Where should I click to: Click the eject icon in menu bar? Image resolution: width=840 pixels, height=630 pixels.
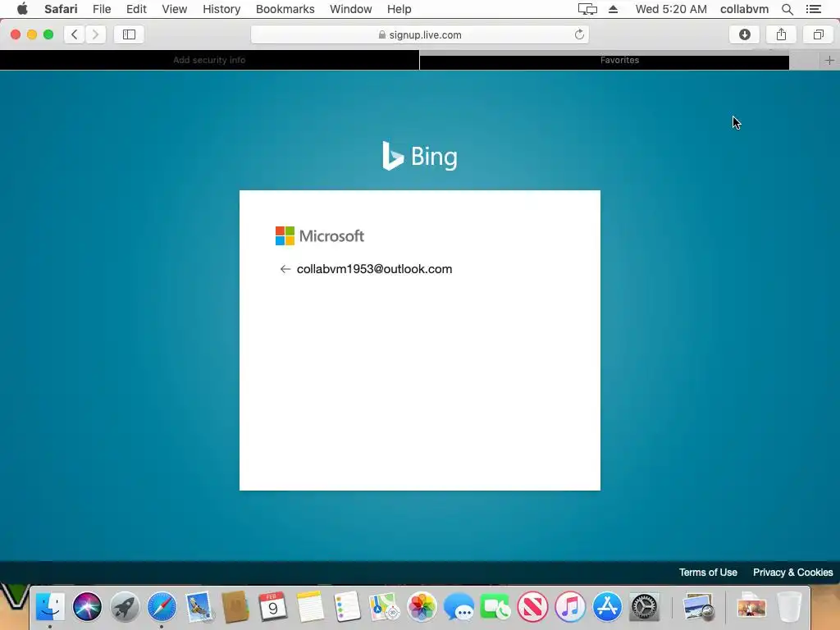(x=614, y=9)
